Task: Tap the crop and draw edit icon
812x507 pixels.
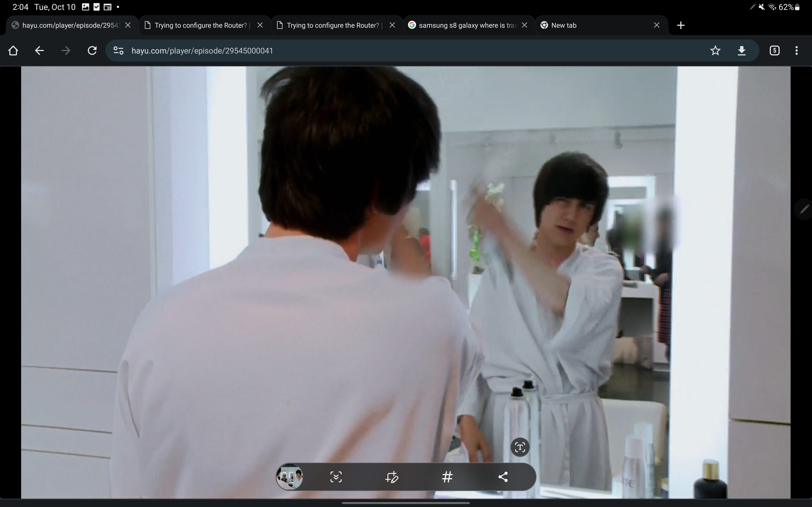Action: (391, 477)
